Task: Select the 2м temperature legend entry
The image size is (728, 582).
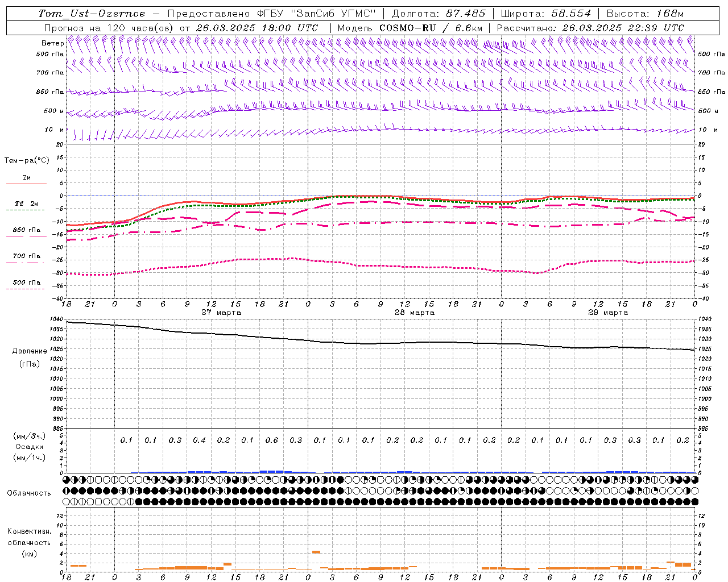Action: point(27,178)
